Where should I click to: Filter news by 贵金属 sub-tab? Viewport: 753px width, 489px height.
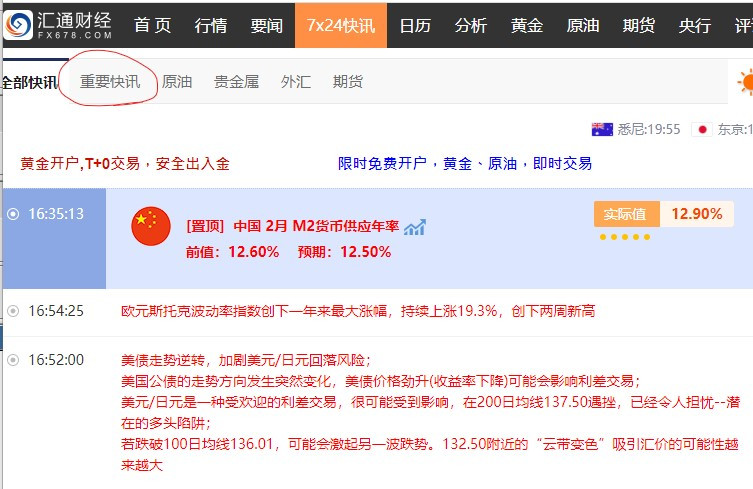click(236, 82)
